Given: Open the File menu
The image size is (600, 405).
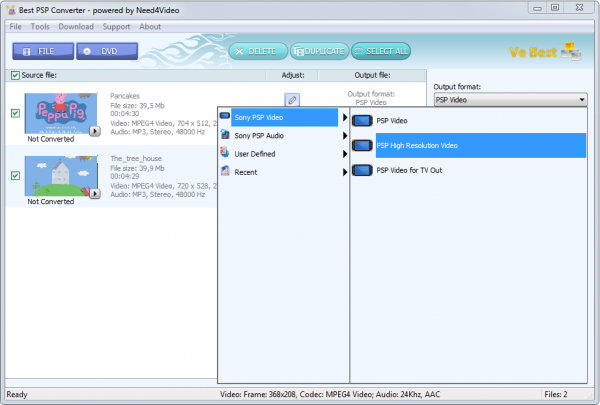Looking at the screenshot, I should tap(16, 27).
